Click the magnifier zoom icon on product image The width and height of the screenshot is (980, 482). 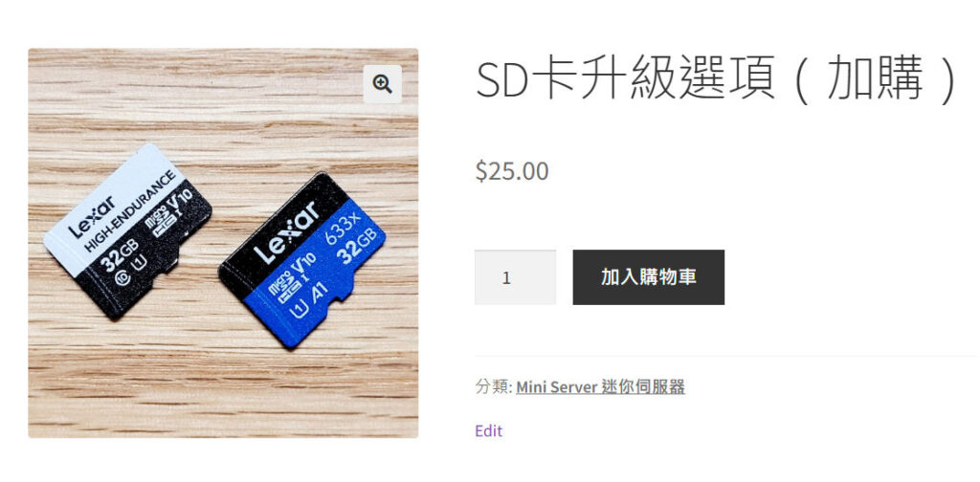[x=382, y=84]
